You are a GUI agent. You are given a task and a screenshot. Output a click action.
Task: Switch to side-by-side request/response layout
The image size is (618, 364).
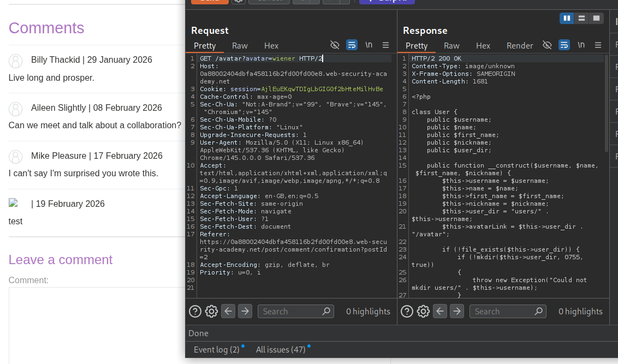click(567, 19)
